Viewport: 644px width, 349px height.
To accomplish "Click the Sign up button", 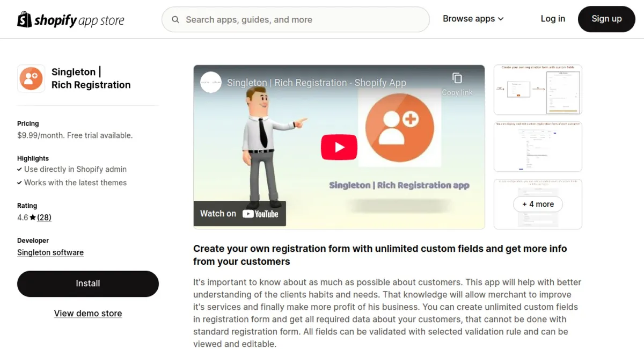I will 606,19.
